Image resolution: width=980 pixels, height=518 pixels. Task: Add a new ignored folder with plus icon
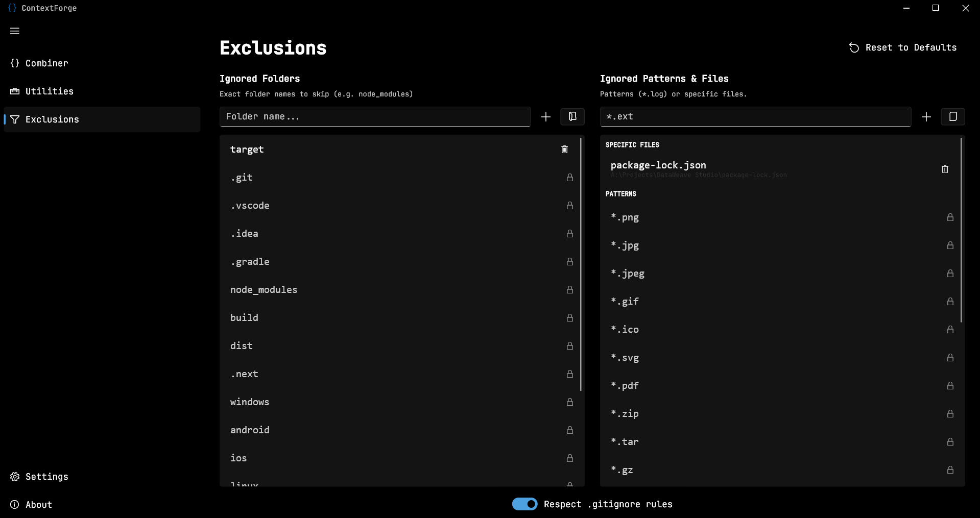[545, 117]
